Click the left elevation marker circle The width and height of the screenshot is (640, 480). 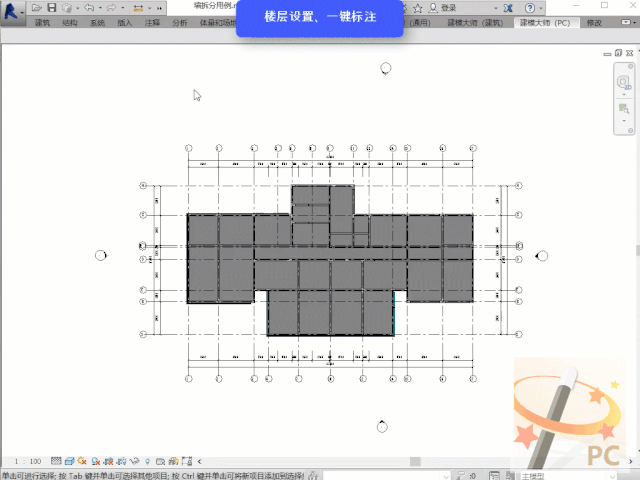[x=101, y=256]
